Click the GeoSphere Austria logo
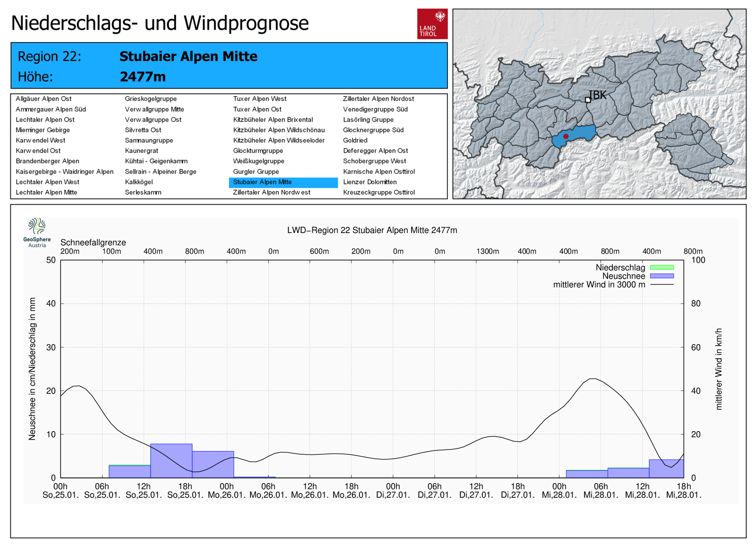756x545 pixels. [x=37, y=232]
